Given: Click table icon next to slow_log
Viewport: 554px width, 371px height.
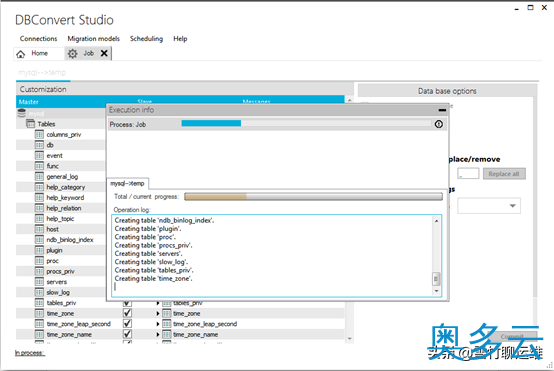Looking at the screenshot, I should 39,292.
